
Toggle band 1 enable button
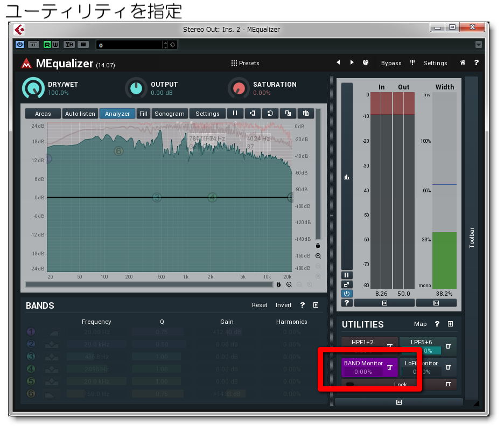point(31,332)
